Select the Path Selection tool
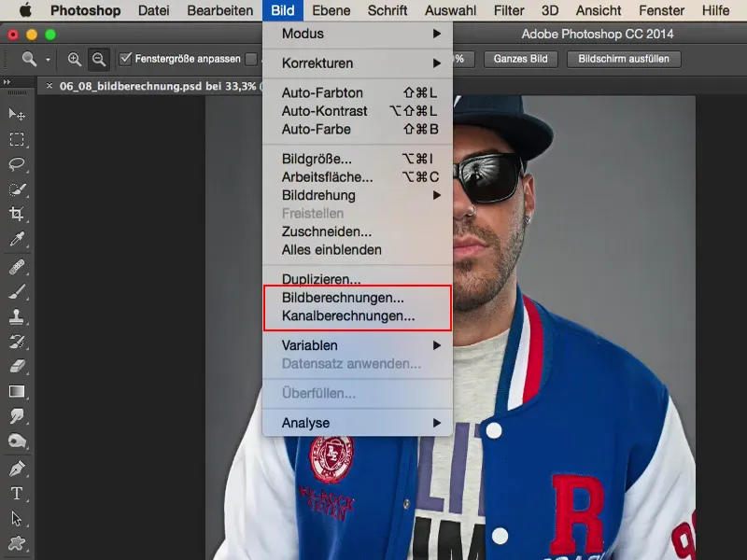Viewport: 747px width, 560px height. pyautogui.click(x=17, y=519)
